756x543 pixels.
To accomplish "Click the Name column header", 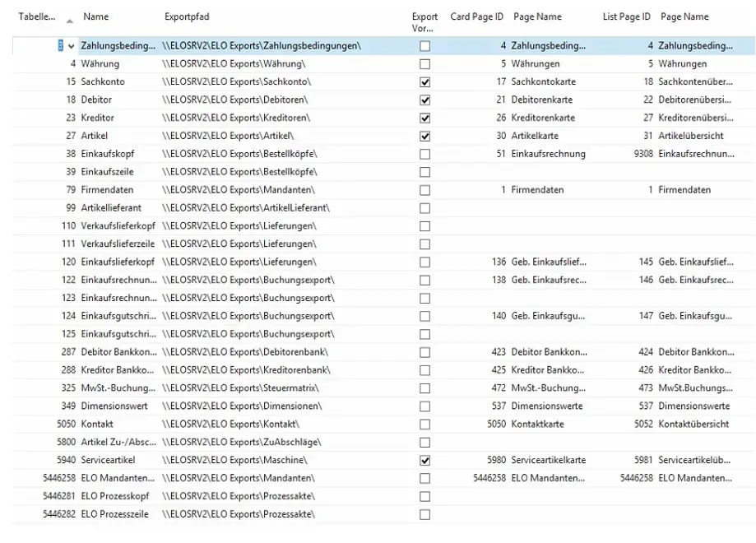I will (96, 17).
